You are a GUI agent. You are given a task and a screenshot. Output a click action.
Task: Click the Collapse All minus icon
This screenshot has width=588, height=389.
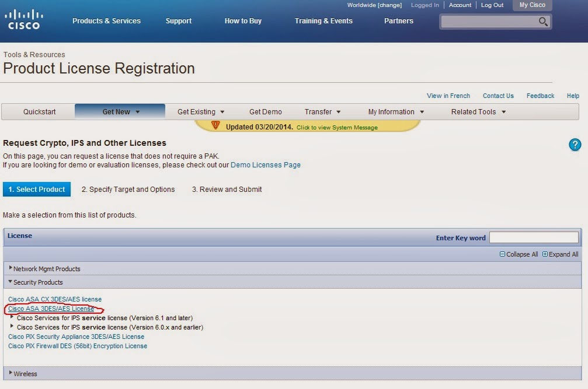tap(502, 254)
